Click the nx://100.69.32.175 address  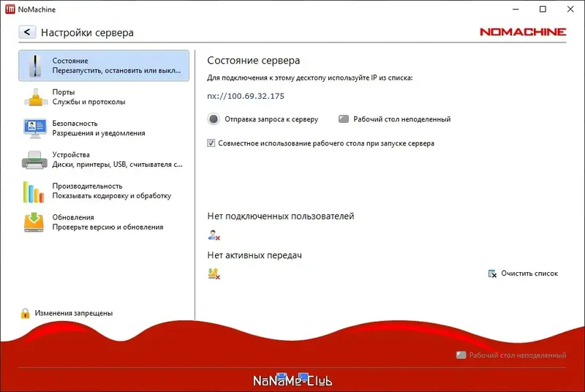click(x=246, y=97)
